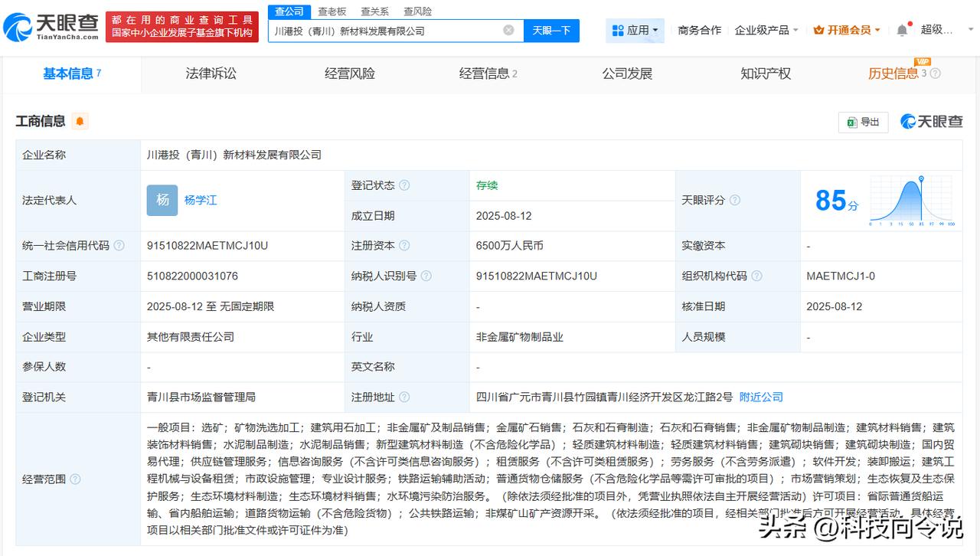Click the help icon next to 组织机构代码
This screenshot has width=980, height=556.
click(x=756, y=276)
